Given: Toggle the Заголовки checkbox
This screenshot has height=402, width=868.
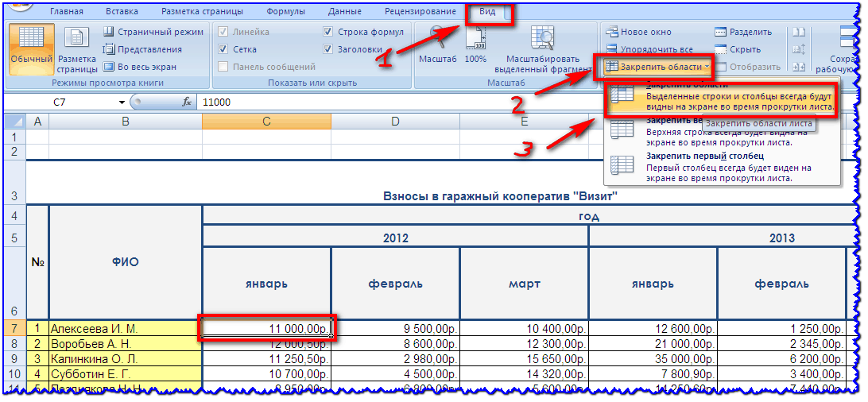Looking at the screenshot, I should point(329,49).
